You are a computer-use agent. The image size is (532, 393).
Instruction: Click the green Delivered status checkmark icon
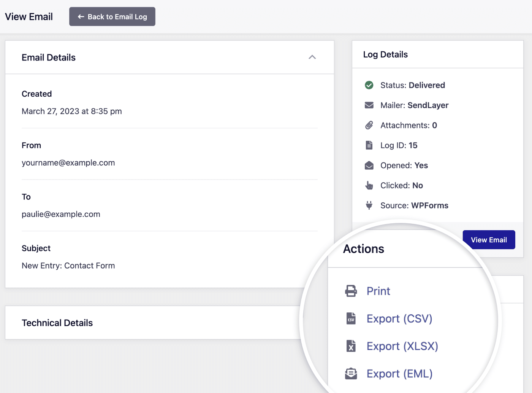point(369,85)
